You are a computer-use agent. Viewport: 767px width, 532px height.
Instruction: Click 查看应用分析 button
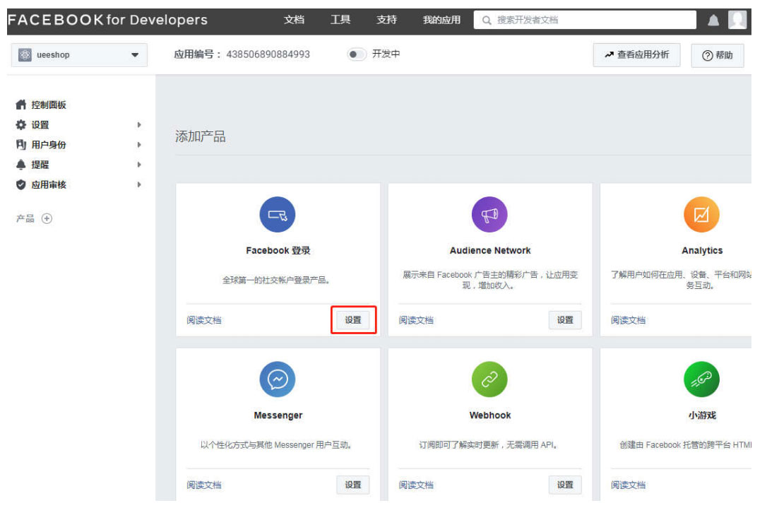(636, 54)
